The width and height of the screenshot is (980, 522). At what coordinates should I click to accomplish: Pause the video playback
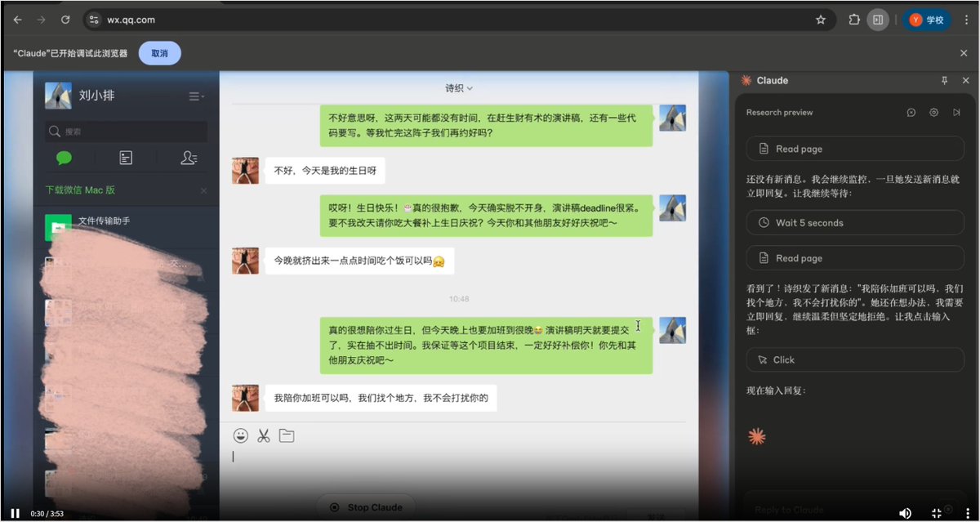coord(15,513)
